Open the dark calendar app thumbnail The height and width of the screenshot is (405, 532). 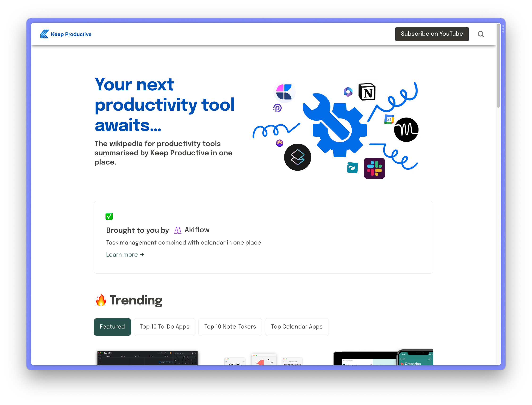click(147, 358)
